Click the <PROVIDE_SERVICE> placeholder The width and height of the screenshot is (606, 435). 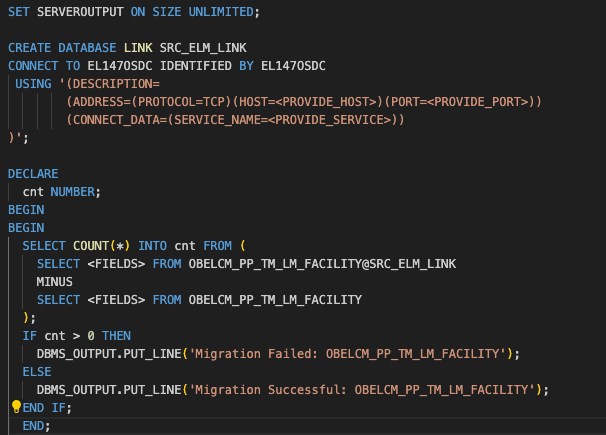[316, 120]
